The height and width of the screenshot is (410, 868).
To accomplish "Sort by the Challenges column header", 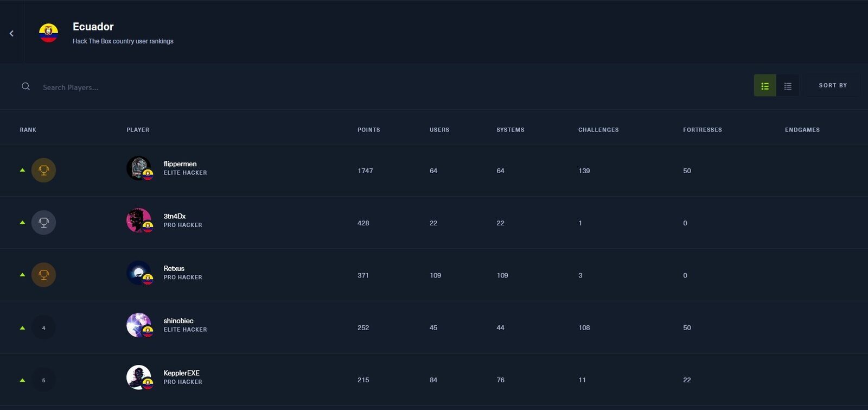I will coord(598,130).
